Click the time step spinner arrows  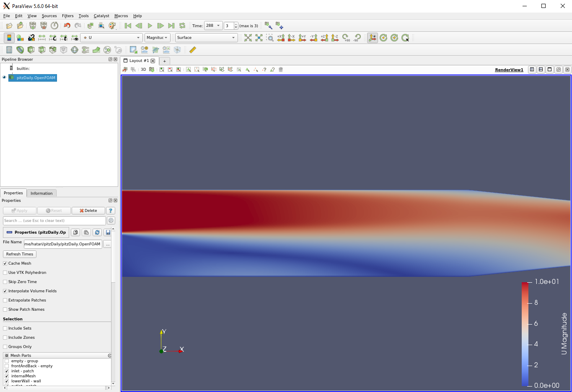[236, 26]
